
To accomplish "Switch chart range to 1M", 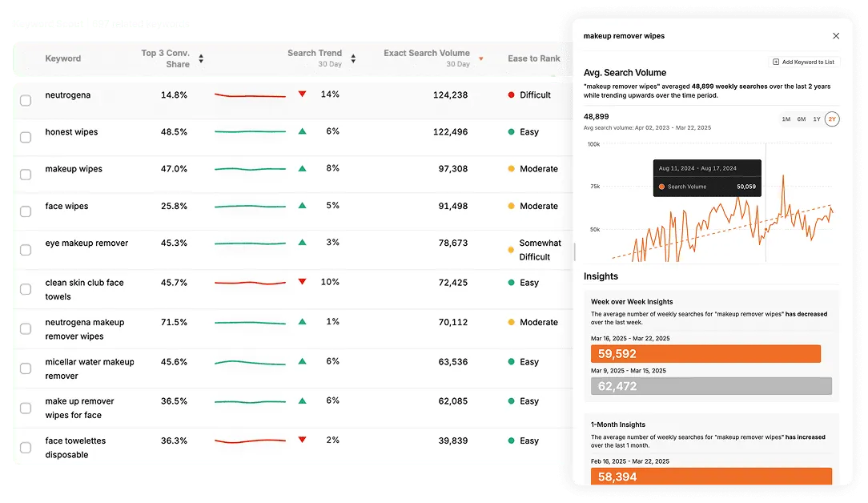I will 786,119.
